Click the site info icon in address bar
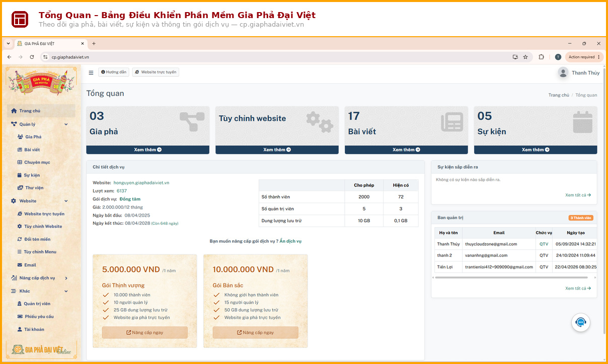This screenshot has height=364, width=608. click(x=45, y=57)
